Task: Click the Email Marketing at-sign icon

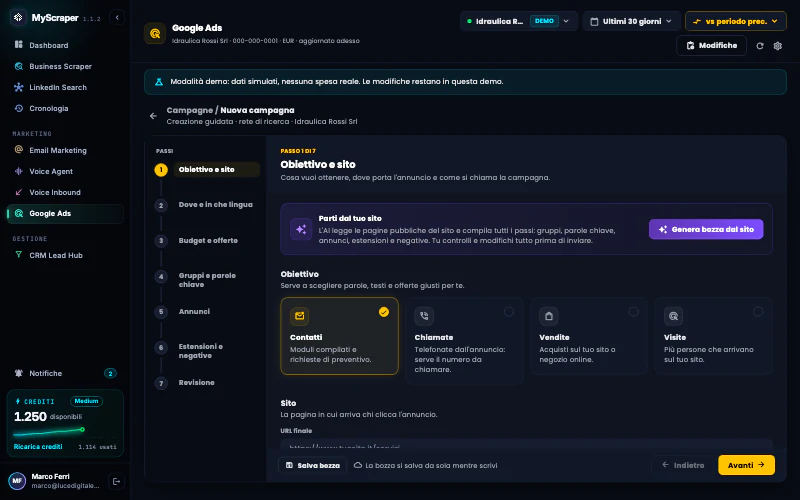Action: pyautogui.click(x=19, y=149)
